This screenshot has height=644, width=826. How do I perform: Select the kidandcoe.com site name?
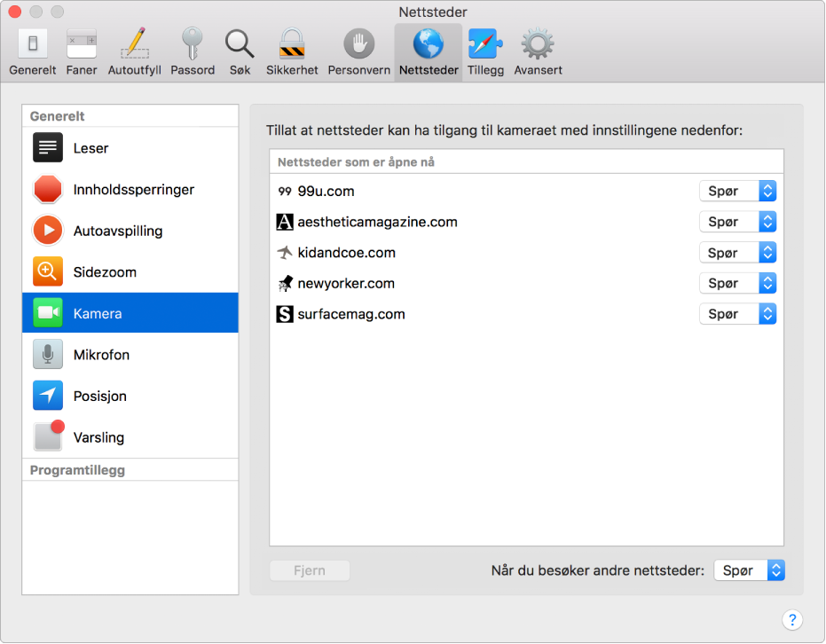click(346, 253)
